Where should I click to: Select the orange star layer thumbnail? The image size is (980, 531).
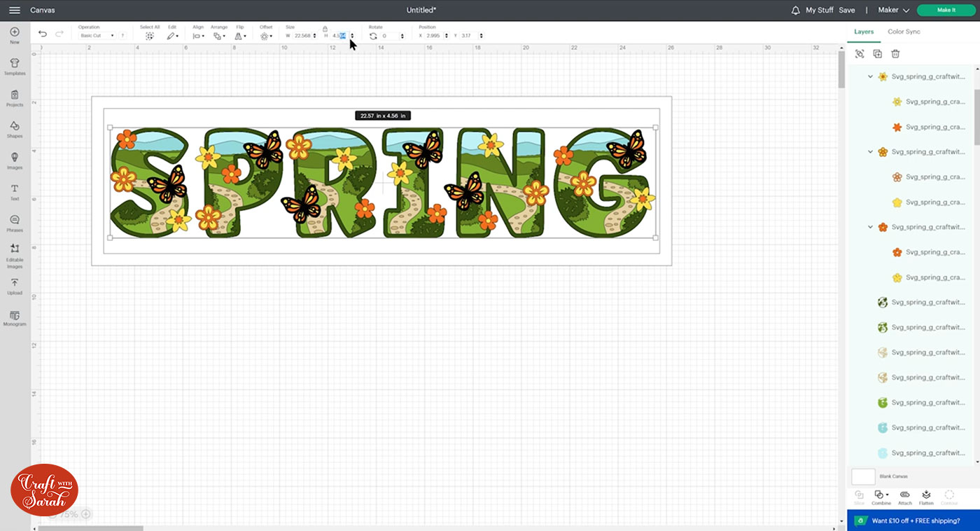[x=897, y=127]
